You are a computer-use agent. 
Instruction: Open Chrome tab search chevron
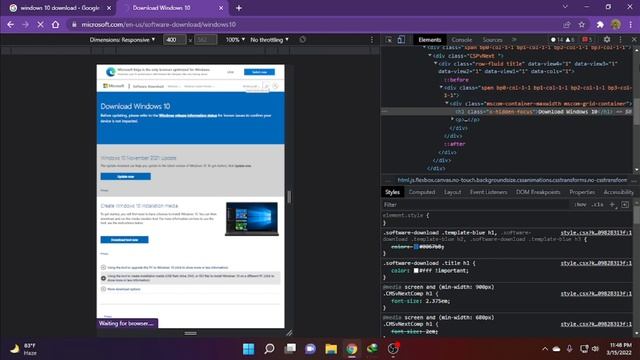click(x=565, y=7)
